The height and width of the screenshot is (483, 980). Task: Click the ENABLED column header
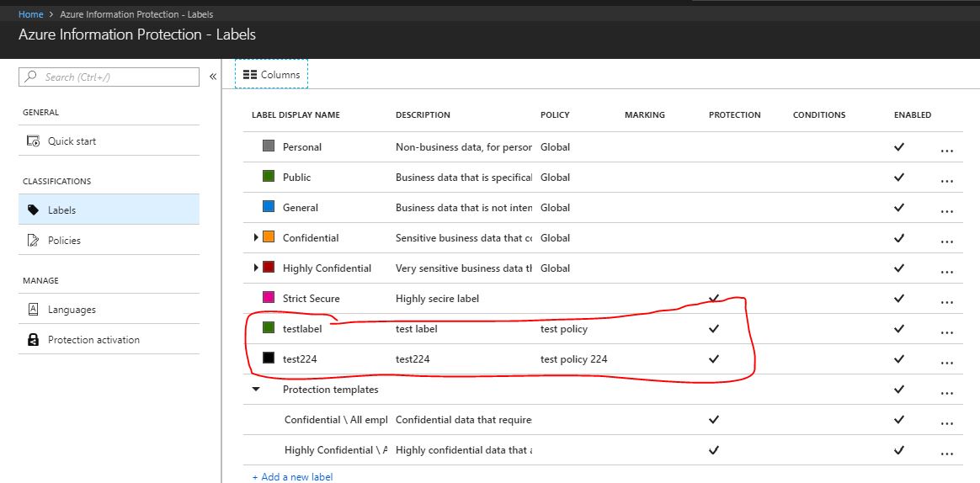(913, 115)
